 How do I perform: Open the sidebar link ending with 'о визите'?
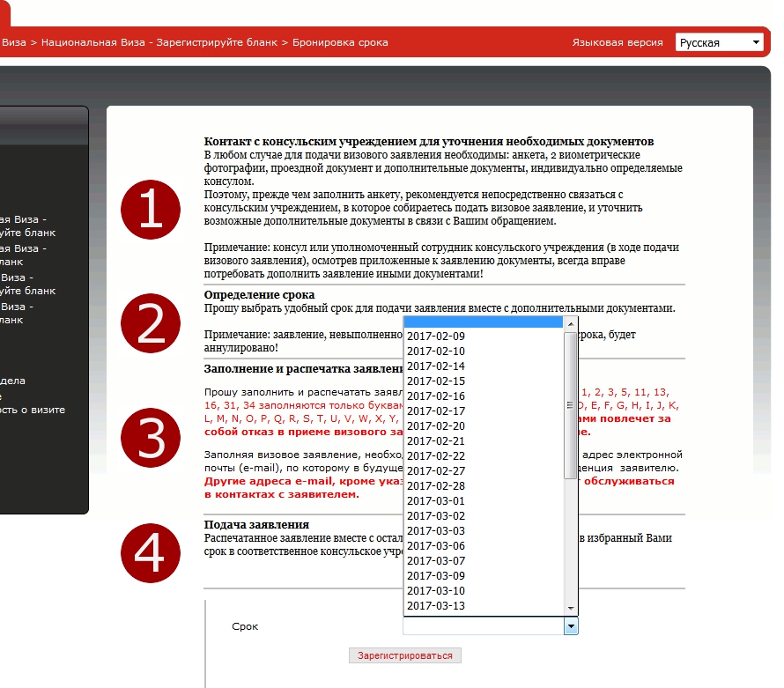pos(33,410)
